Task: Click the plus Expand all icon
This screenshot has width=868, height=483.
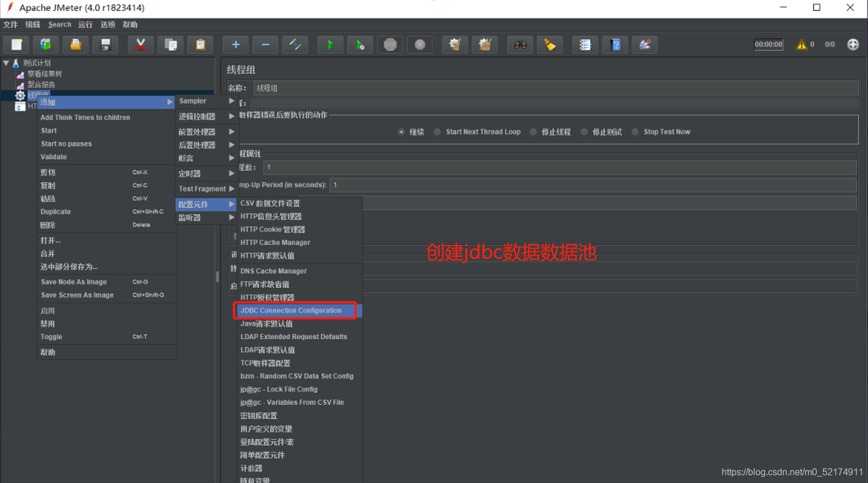Action: [x=235, y=45]
